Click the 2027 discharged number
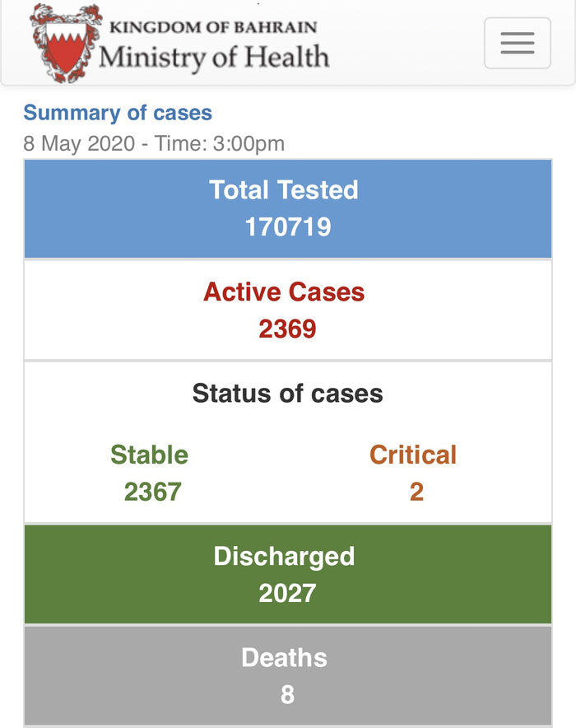Viewport: 576px width, 728px height. (287, 593)
